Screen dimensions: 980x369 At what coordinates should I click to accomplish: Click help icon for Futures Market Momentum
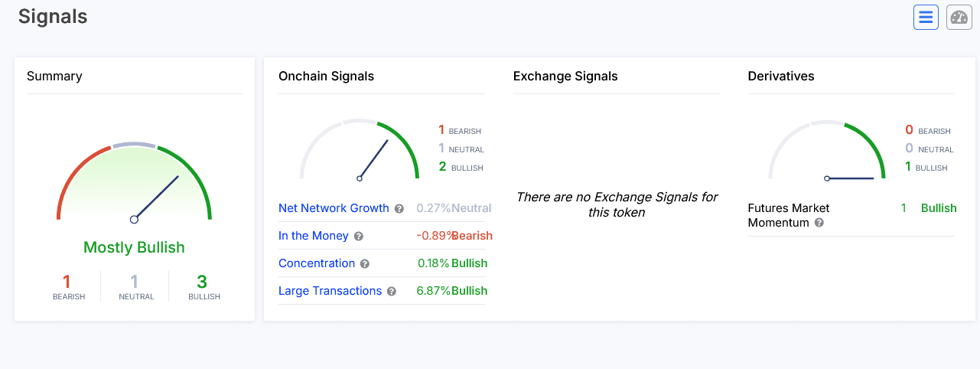819,223
